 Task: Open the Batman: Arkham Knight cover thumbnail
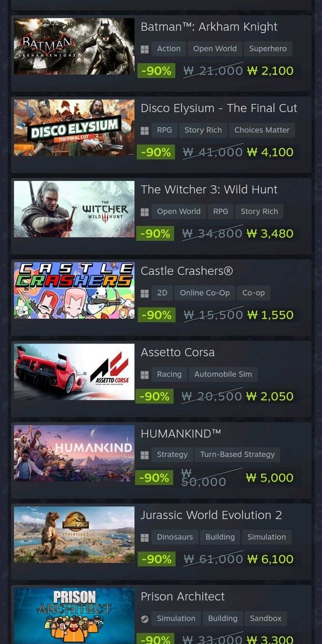(74, 46)
